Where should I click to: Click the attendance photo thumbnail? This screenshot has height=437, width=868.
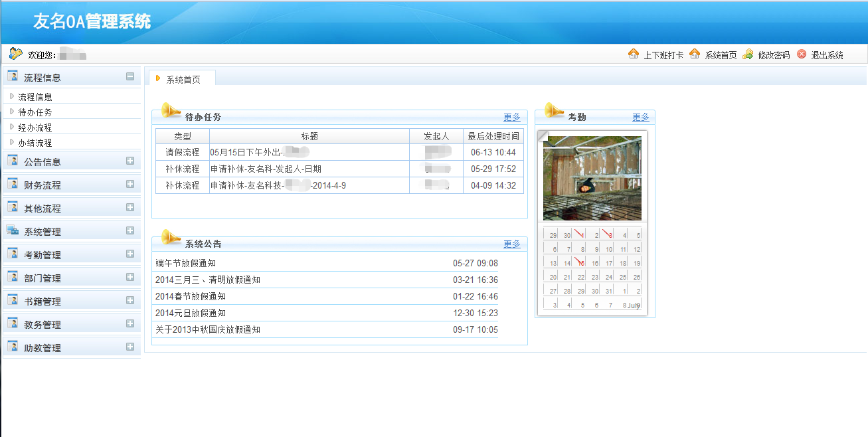[x=592, y=178]
